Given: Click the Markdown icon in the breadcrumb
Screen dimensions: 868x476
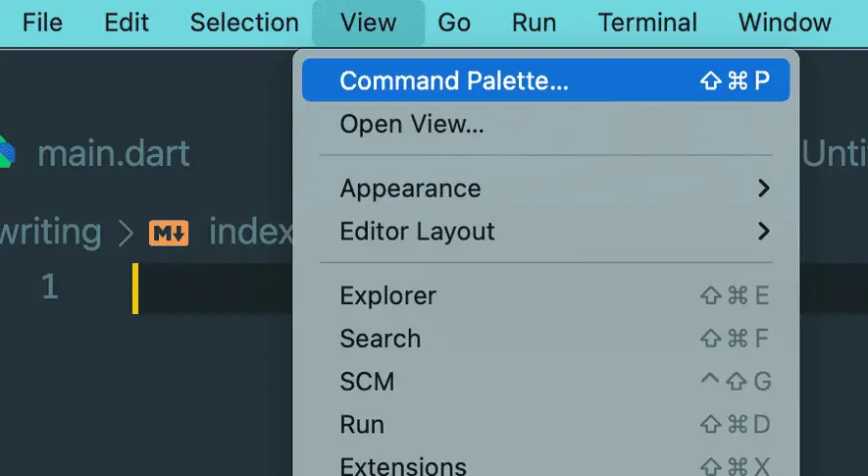Looking at the screenshot, I should click(169, 234).
